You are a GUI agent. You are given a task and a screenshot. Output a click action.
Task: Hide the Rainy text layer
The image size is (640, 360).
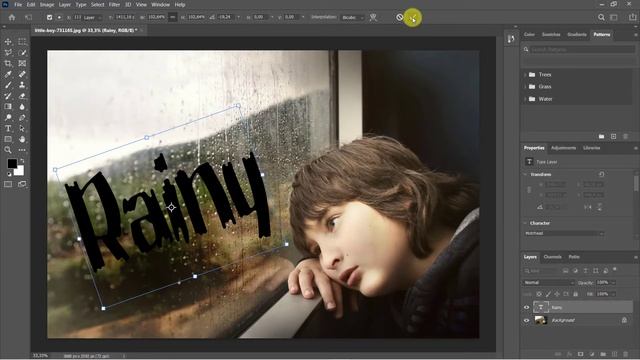pos(527,308)
